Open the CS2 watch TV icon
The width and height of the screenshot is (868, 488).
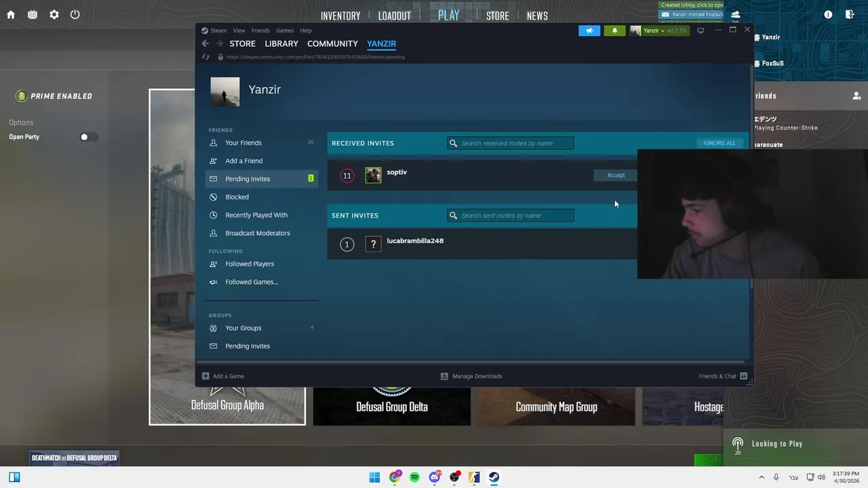pos(33,14)
